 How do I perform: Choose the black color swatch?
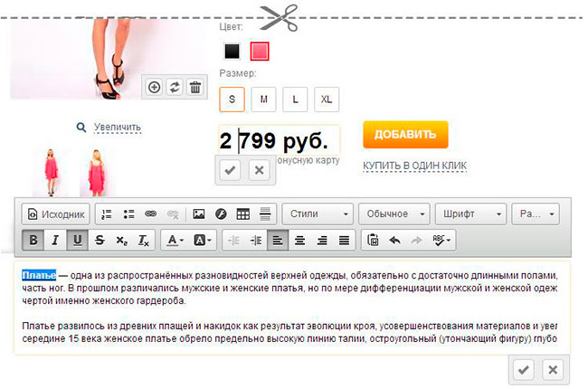[x=232, y=52]
